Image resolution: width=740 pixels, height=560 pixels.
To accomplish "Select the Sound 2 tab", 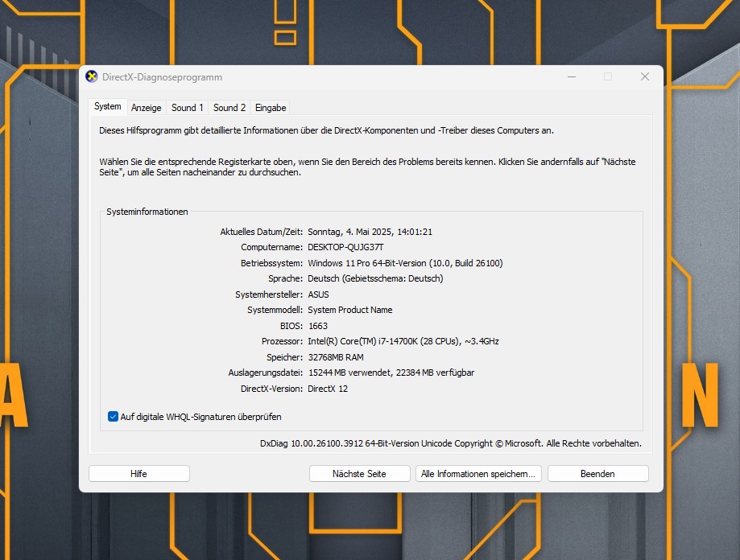I will click(x=229, y=108).
